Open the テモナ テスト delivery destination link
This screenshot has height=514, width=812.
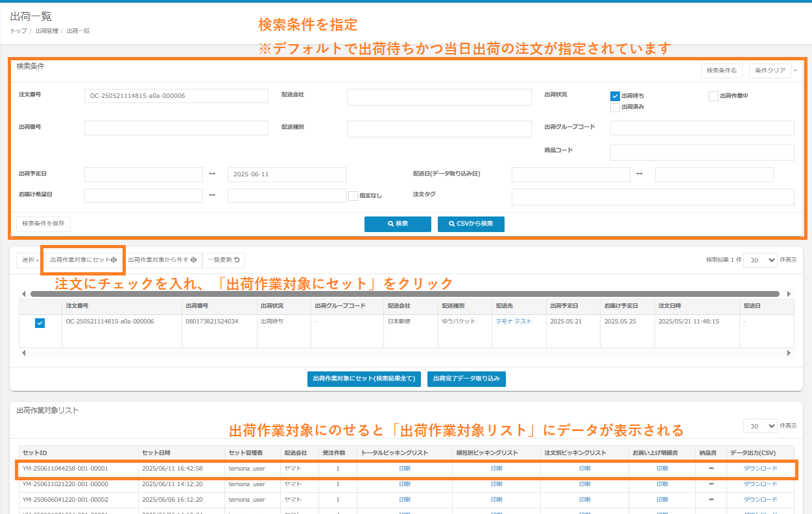[x=514, y=321]
